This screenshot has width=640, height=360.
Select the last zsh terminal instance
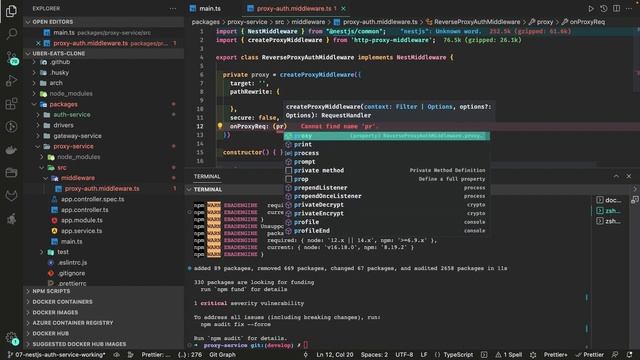pos(609,221)
